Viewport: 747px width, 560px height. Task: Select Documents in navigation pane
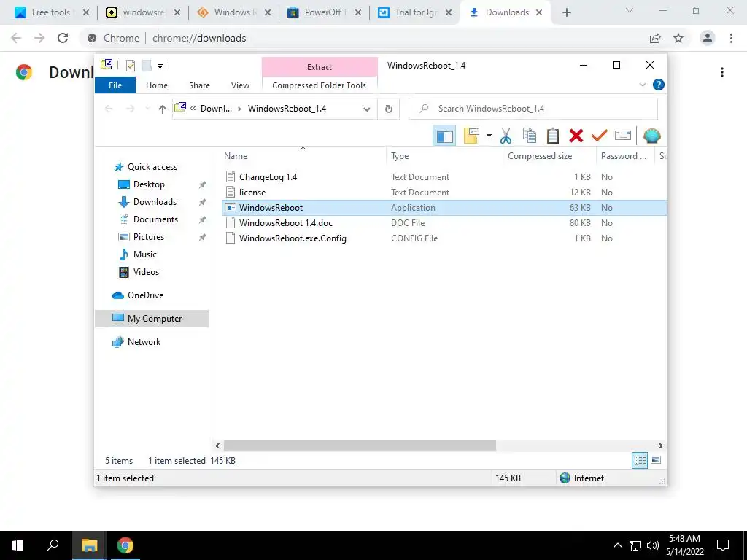point(155,219)
